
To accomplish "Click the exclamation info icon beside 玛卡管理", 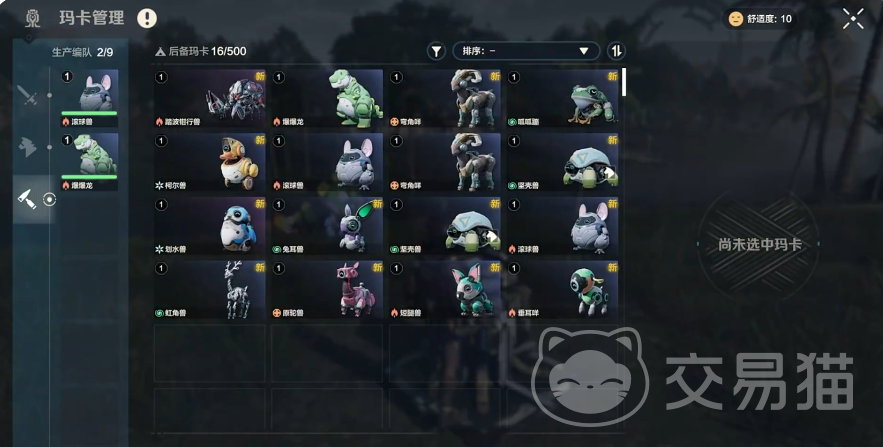I will pos(146,18).
